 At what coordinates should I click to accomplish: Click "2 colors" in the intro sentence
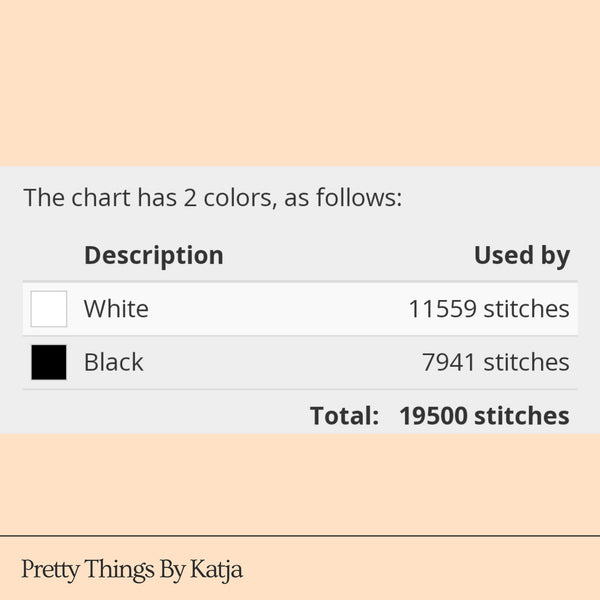(227, 198)
